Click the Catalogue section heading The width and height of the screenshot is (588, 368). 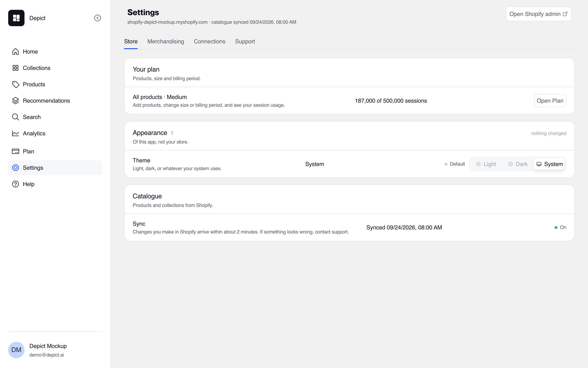(147, 196)
